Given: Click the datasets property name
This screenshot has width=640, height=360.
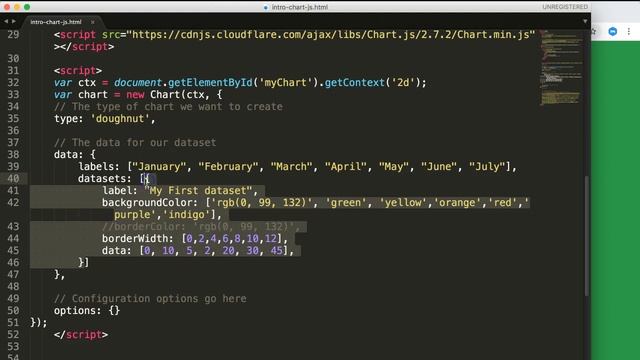Looking at the screenshot, I should [102, 179].
